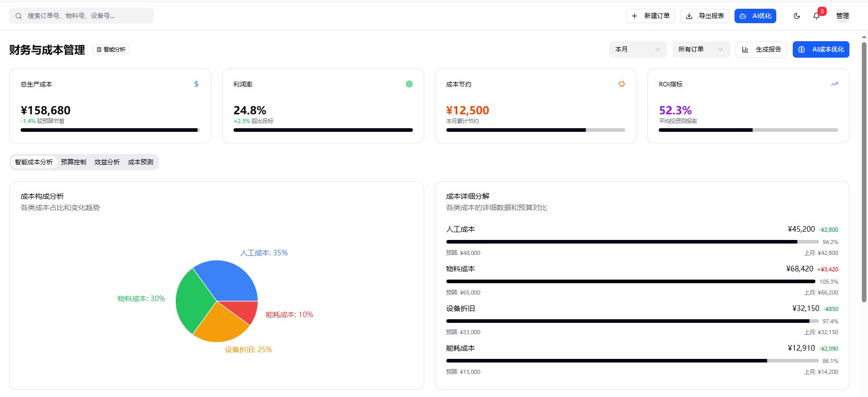The height and width of the screenshot is (397, 868).
Task: Click the dollar icon on 总生产成本 card
Action: tap(196, 84)
